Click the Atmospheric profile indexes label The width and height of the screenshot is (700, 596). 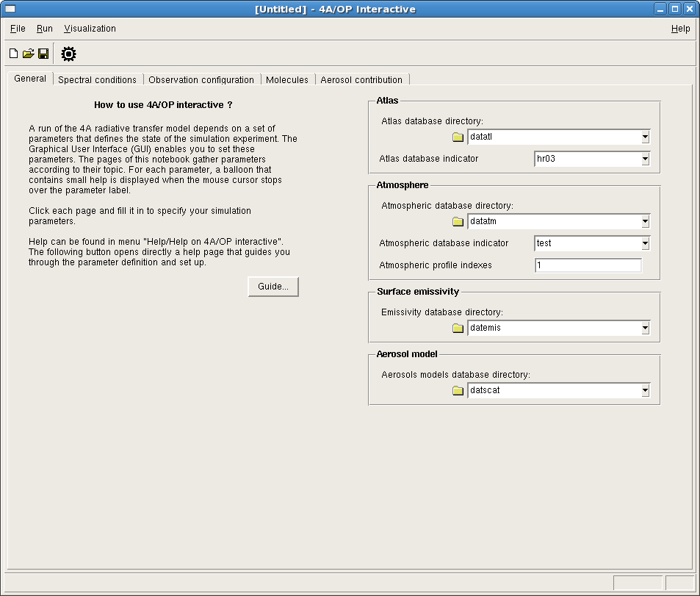point(436,265)
